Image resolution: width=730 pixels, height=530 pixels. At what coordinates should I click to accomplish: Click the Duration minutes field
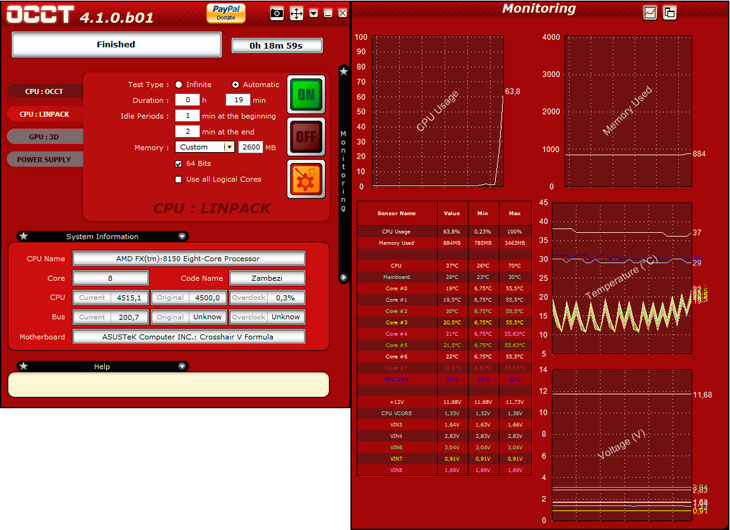click(238, 100)
